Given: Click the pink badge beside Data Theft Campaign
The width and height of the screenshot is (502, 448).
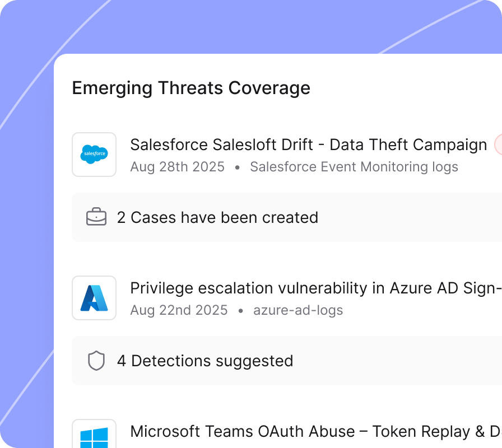Looking at the screenshot, I should [498, 145].
